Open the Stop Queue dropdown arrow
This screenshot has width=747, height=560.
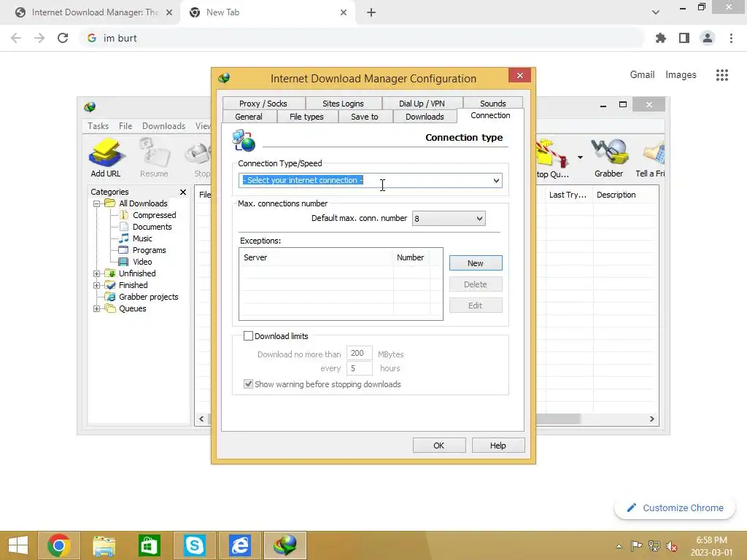580,157
